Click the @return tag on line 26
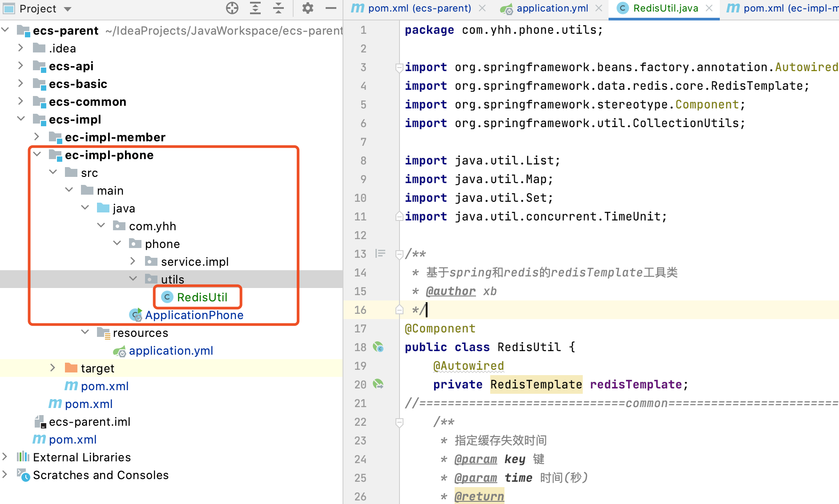Viewport: 839px width, 504px height. pyautogui.click(x=479, y=496)
